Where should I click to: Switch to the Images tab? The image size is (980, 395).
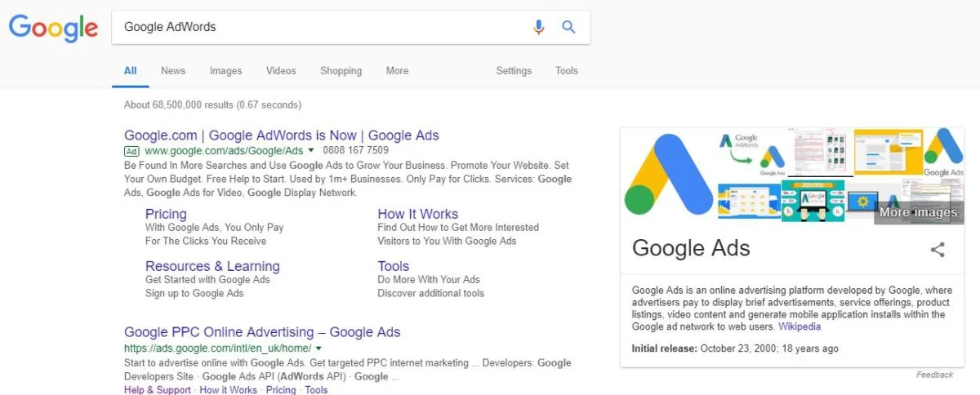(225, 71)
